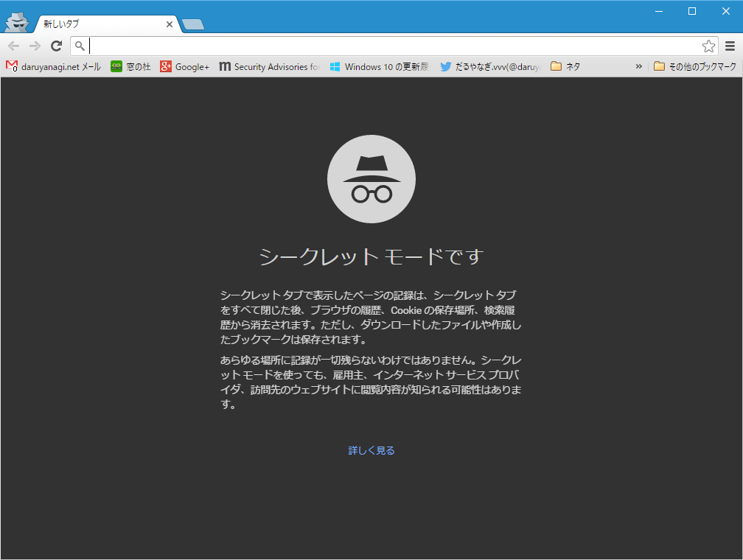Open その他のブックマーク folder
This screenshot has height=560, width=743.
pos(694,67)
